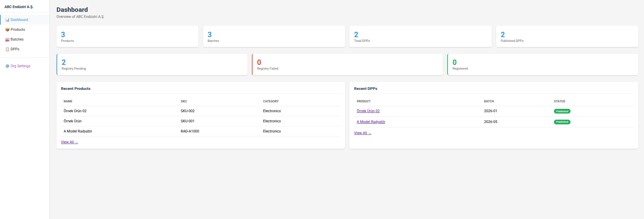This screenshot has width=644, height=219.
Task: Click Published badge for batch 2026-05
Action: (562, 122)
